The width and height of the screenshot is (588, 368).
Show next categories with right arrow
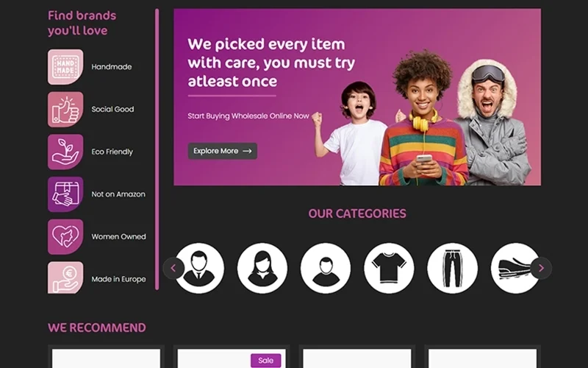point(541,268)
